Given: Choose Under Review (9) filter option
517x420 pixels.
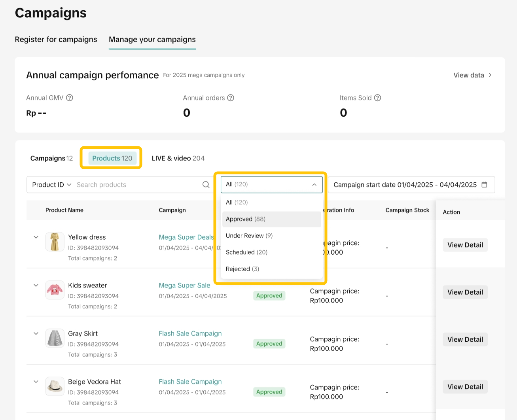Looking at the screenshot, I should (x=249, y=236).
